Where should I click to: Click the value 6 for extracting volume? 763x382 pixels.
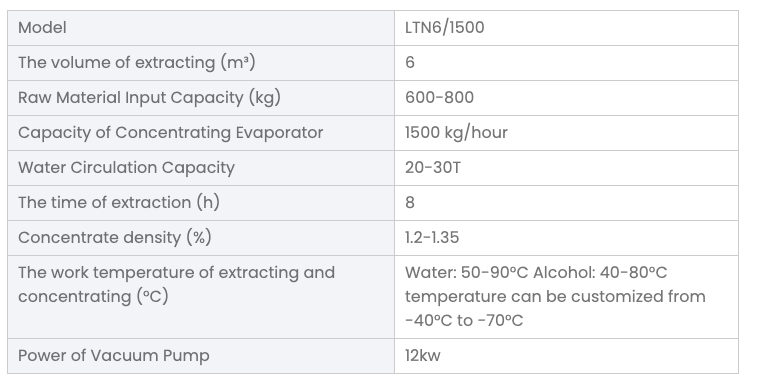(x=410, y=63)
